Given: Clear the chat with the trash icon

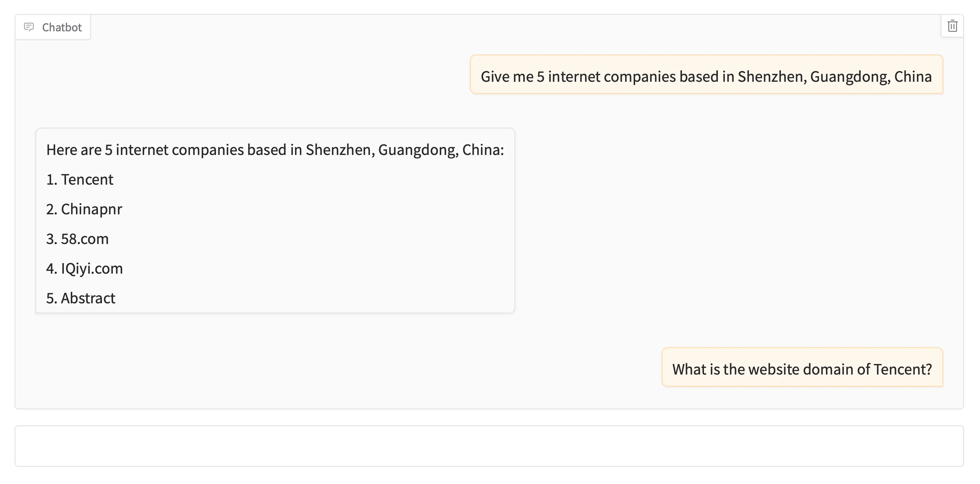Looking at the screenshot, I should [952, 26].
